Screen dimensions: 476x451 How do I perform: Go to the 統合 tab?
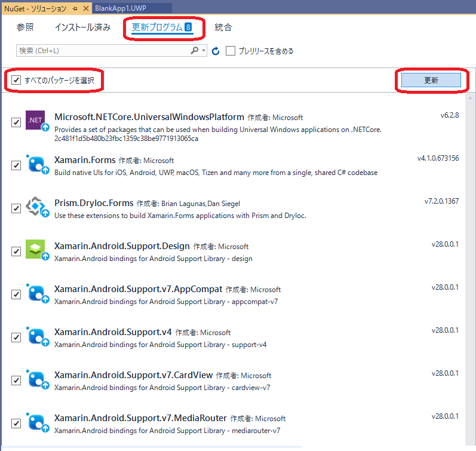point(223,27)
